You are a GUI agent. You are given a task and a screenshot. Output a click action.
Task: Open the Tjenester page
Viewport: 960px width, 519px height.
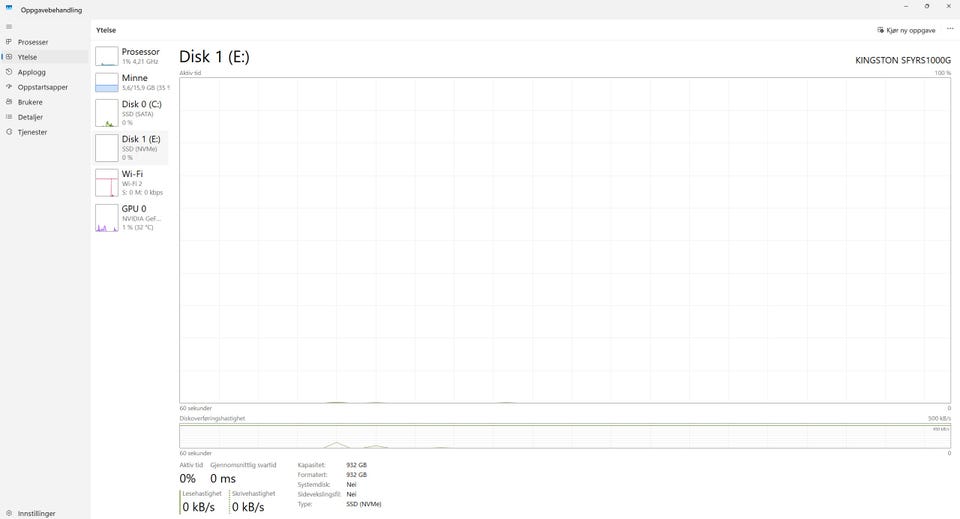[32, 132]
